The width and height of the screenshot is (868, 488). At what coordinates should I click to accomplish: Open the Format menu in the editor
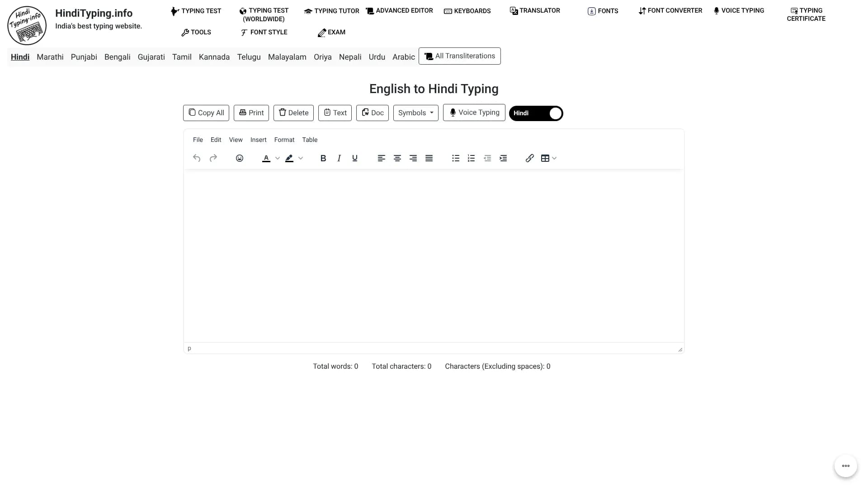284,140
